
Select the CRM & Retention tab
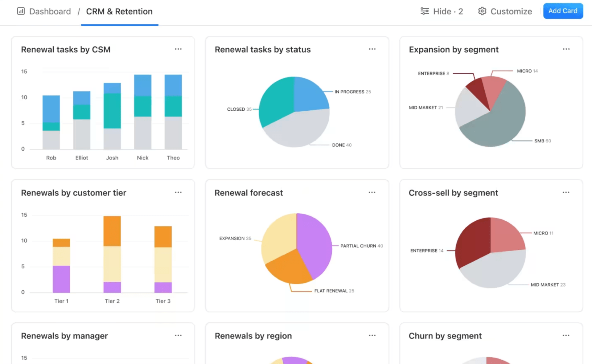119,11
